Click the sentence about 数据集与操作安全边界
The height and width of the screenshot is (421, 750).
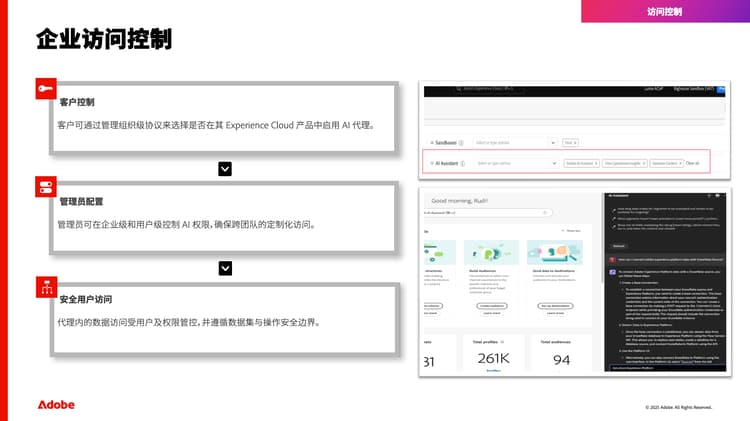[x=189, y=322]
